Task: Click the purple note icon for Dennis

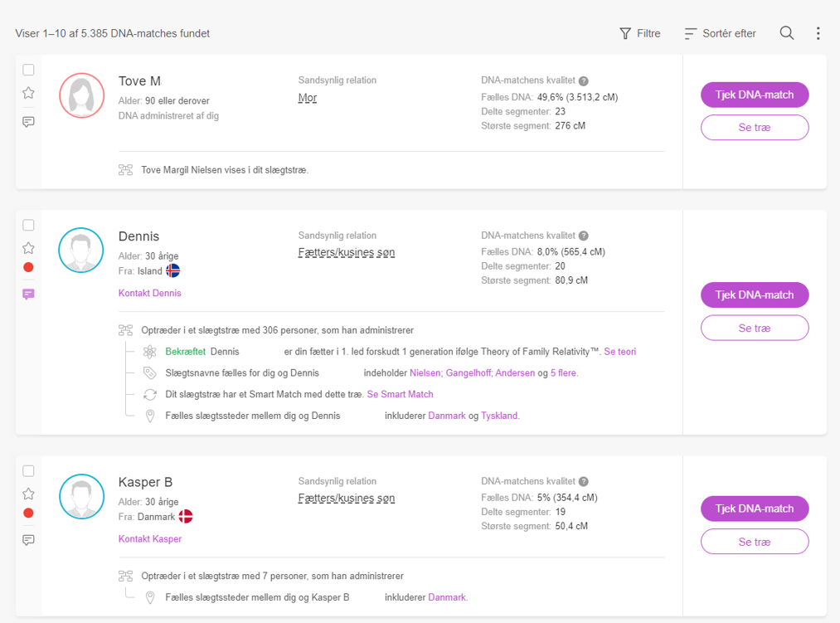Action: 28,294
